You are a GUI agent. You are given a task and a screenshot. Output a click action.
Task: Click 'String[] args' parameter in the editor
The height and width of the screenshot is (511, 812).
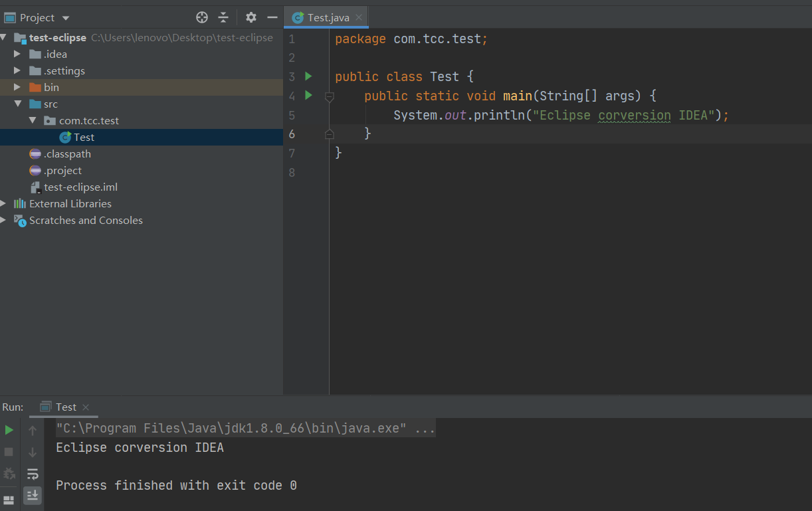587,96
